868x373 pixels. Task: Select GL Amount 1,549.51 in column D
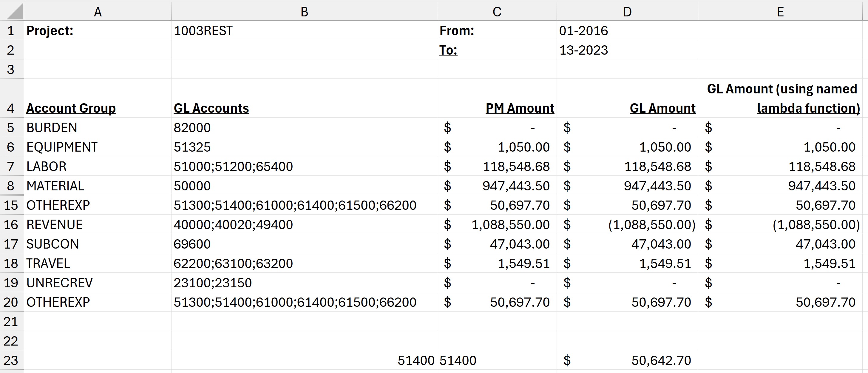627,263
